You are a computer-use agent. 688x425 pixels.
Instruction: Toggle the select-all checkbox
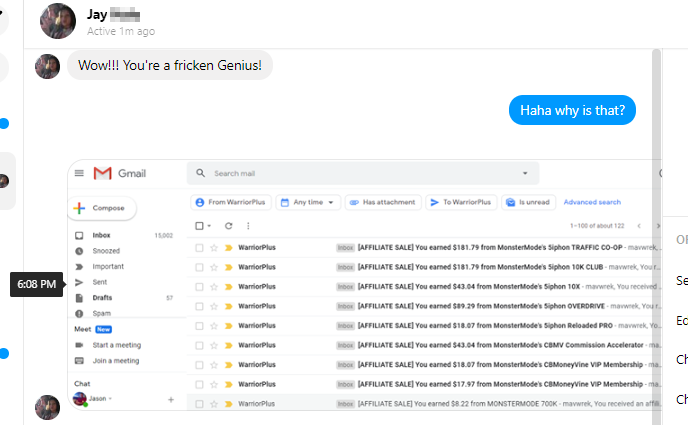(199, 226)
